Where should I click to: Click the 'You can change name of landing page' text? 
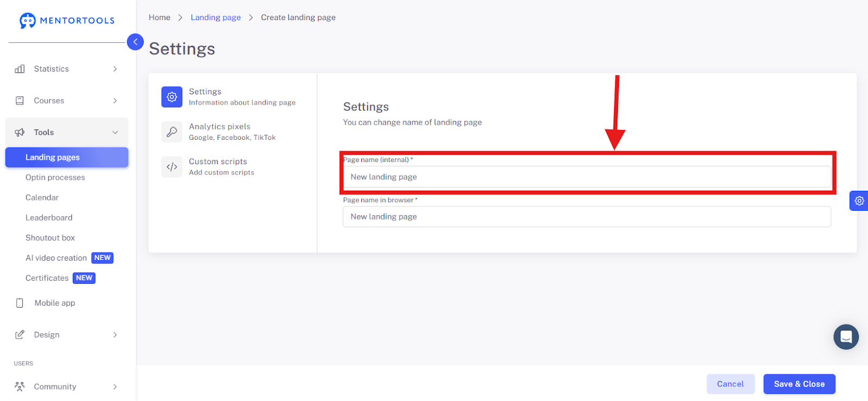coord(412,122)
